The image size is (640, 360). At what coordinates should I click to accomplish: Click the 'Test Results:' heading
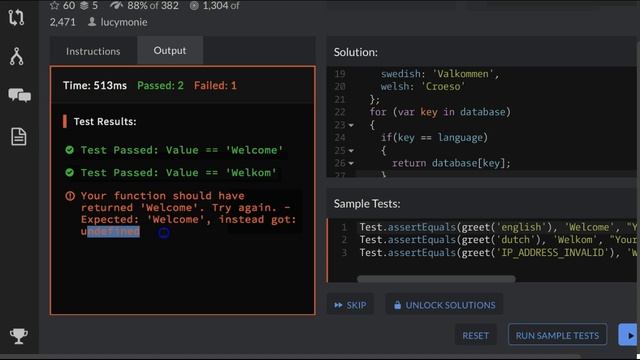tap(105, 121)
